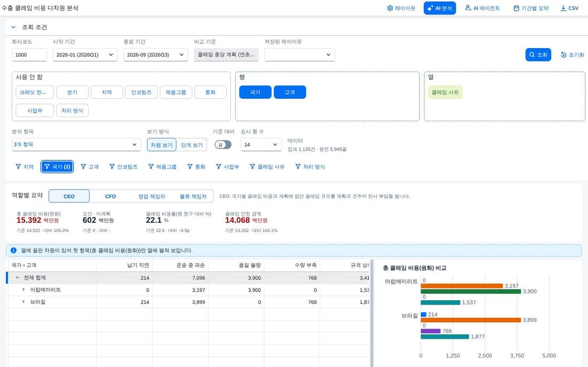The width and height of the screenshot is (588, 367).
Task: Select the CEO role tab
Action: [69, 196]
